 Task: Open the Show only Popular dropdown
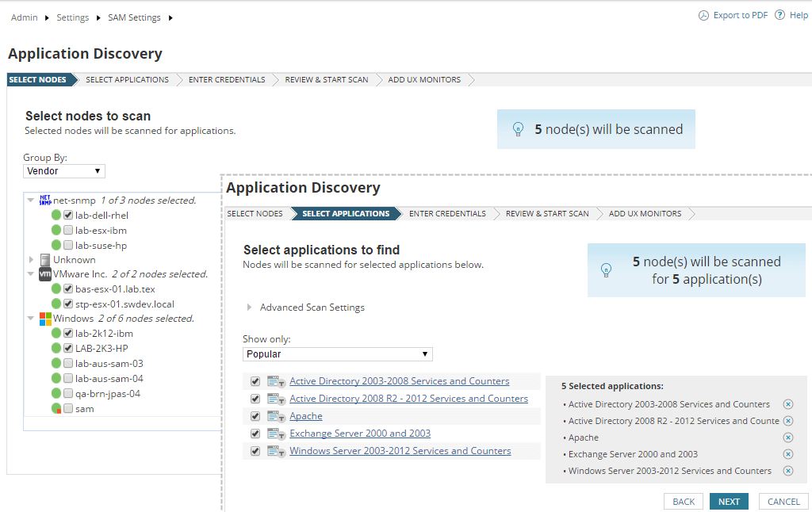point(338,354)
